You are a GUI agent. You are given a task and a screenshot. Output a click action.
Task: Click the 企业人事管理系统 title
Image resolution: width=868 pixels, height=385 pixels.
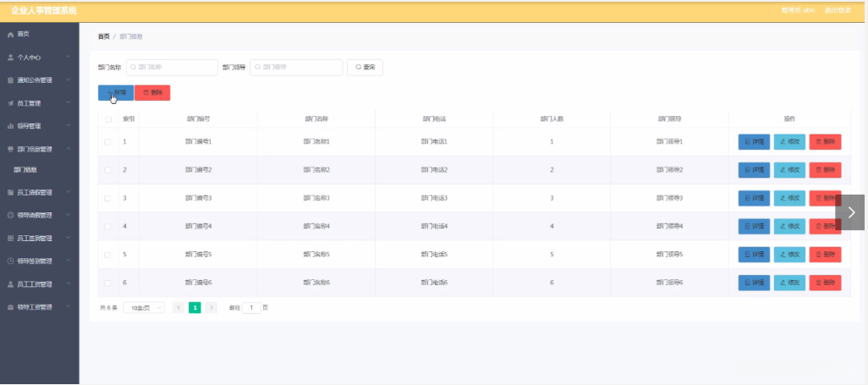click(x=44, y=10)
